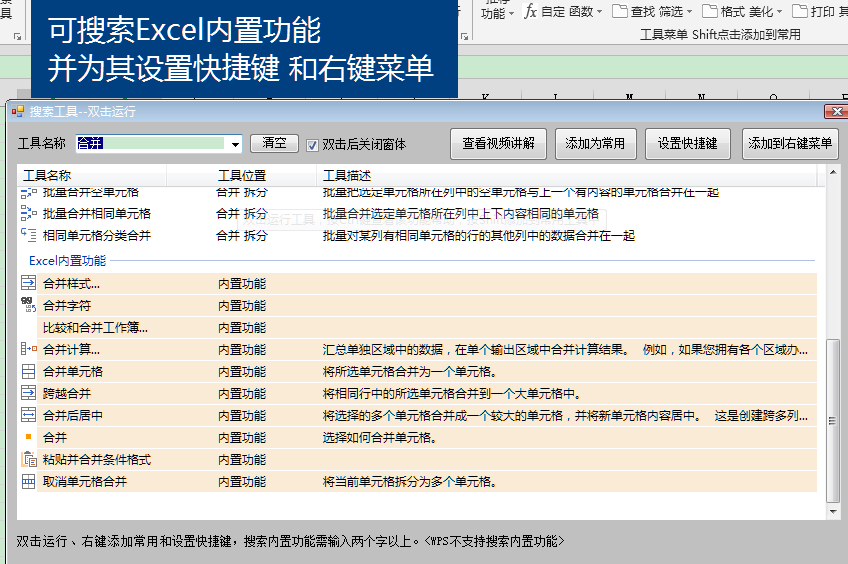
Task: Click the 合并样式 row icon
Action: click(28, 284)
